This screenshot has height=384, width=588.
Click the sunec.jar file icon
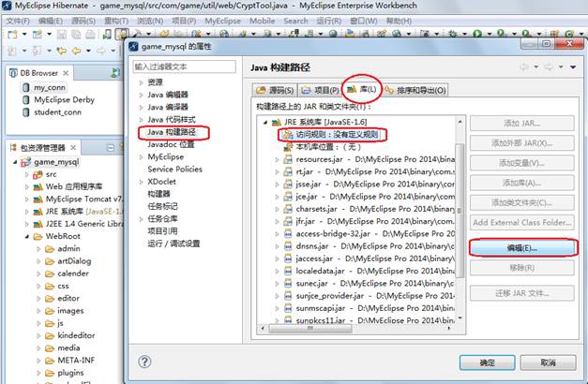[288, 283]
